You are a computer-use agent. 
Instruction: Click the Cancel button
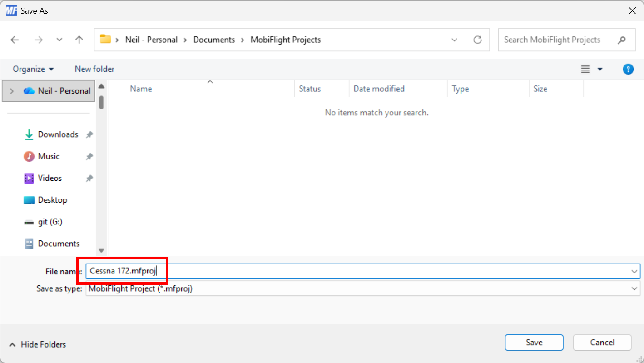pyautogui.click(x=602, y=343)
